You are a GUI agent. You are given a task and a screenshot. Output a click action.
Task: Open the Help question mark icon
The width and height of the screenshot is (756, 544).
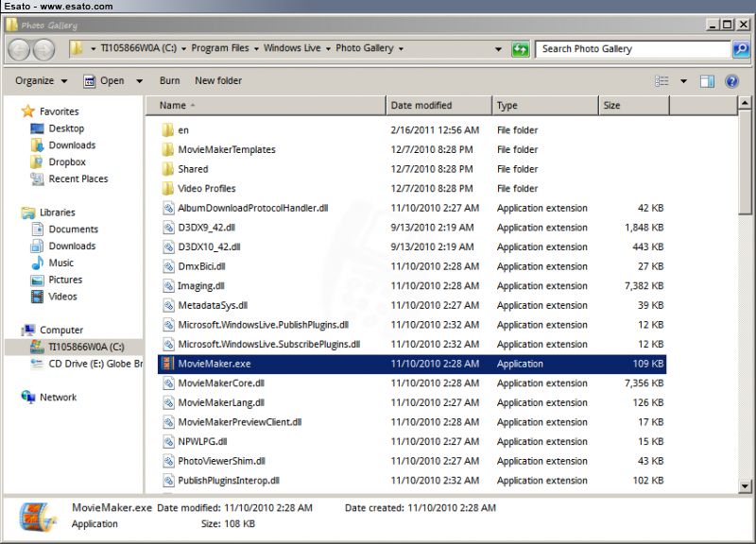point(731,81)
